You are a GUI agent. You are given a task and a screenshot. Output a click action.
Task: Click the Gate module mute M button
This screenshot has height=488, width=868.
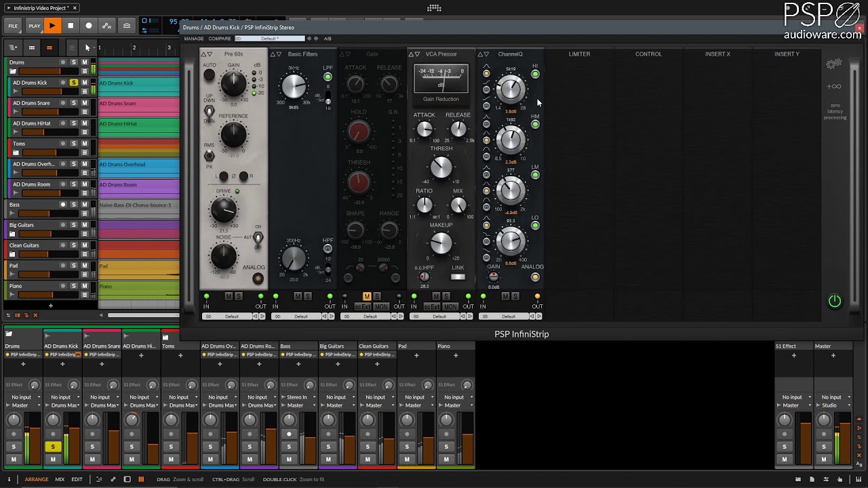pos(367,297)
